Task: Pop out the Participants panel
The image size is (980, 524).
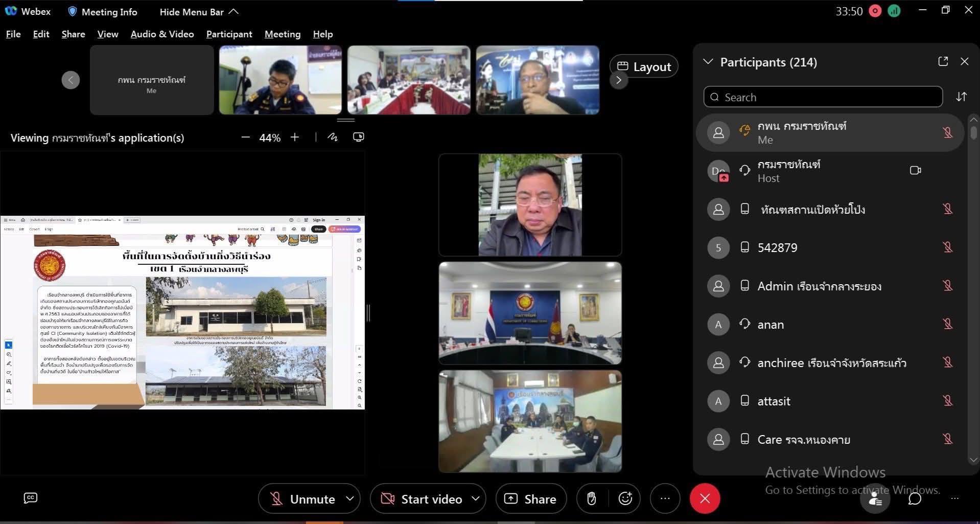Action: pyautogui.click(x=943, y=61)
